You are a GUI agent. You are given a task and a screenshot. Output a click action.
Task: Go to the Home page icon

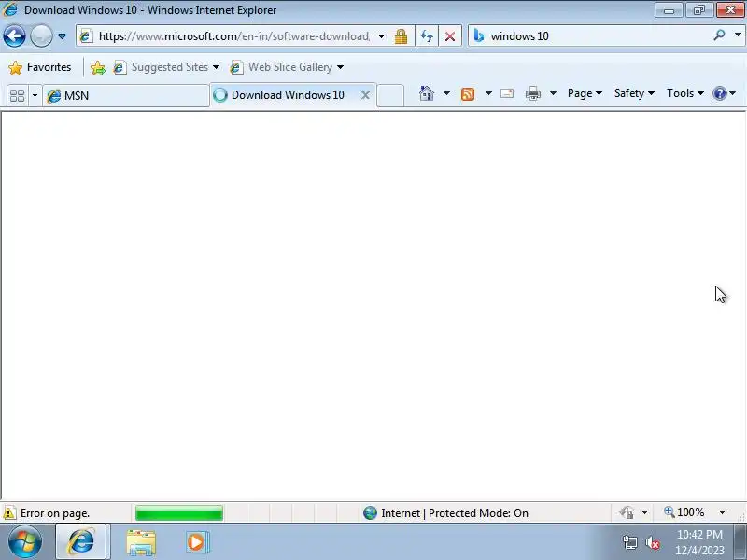tap(427, 93)
